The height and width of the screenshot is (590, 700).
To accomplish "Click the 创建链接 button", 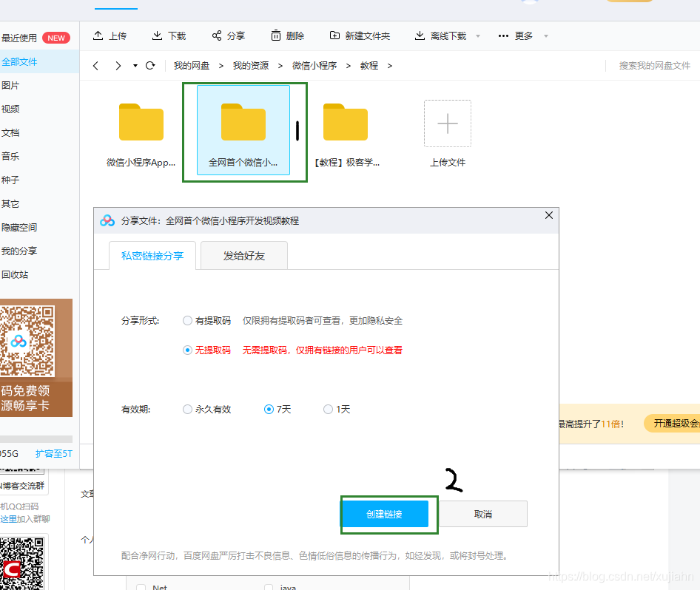I will [384, 514].
